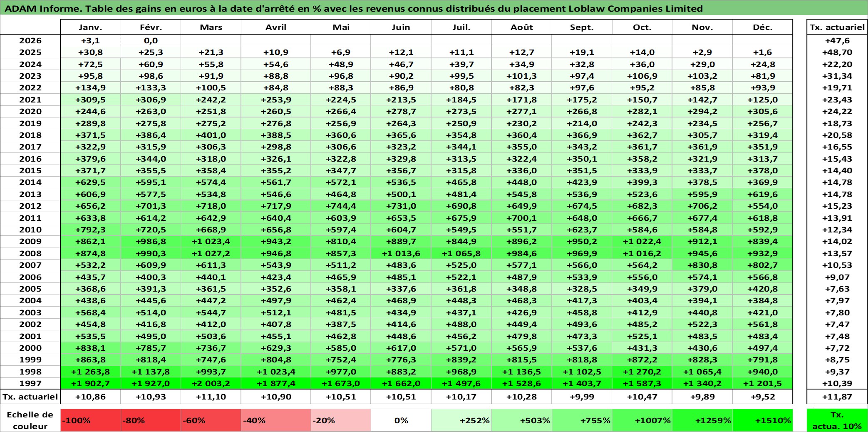Click the 2025 row label
The height and width of the screenshot is (432, 868).
(x=30, y=52)
